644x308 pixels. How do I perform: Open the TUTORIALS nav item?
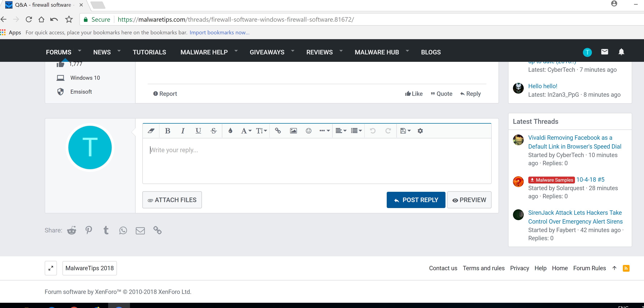point(149,52)
